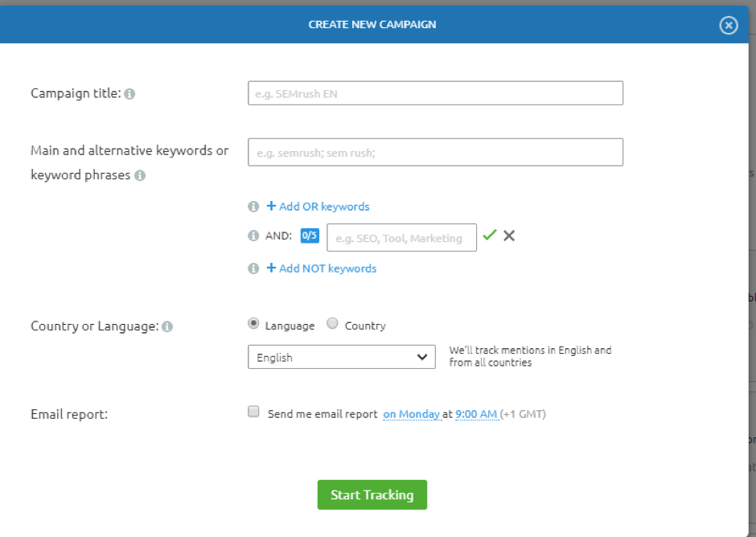Click info icon next to Country or Language
The height and width of the screenshot is (537, 756).
pos(167,327)
